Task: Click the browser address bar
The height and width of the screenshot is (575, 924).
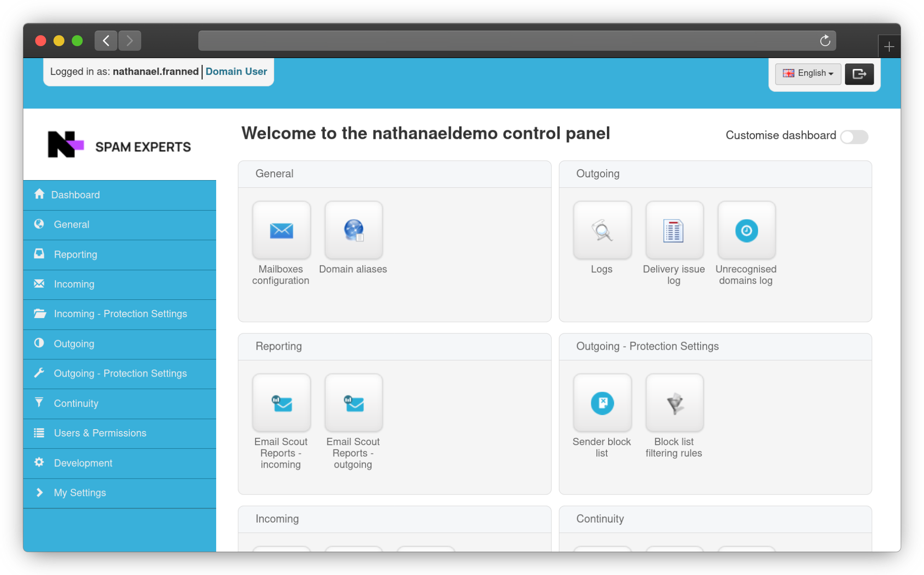Action: (x=507, y=41)
